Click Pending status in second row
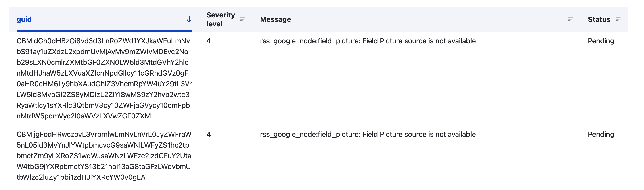The image size is (644, 190). point(600,134)
